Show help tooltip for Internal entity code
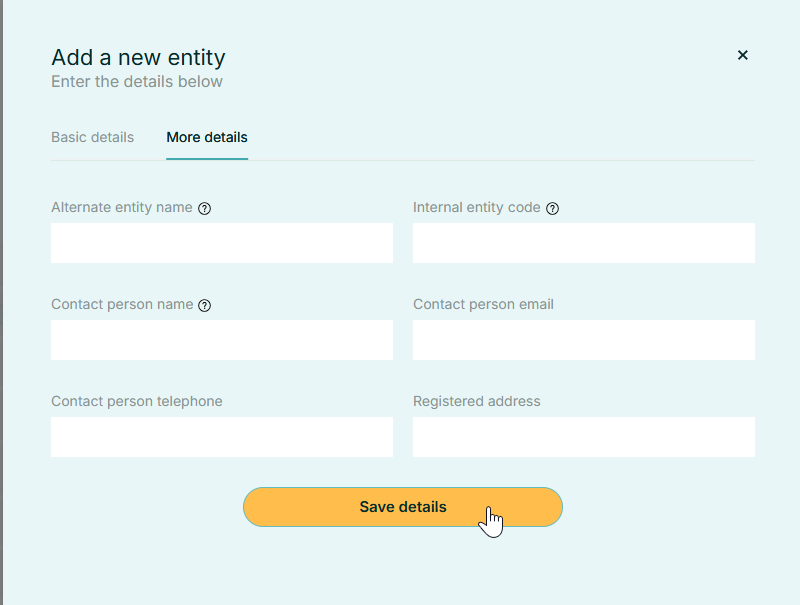This screenshot has height=605, width=800. point(553,209)
